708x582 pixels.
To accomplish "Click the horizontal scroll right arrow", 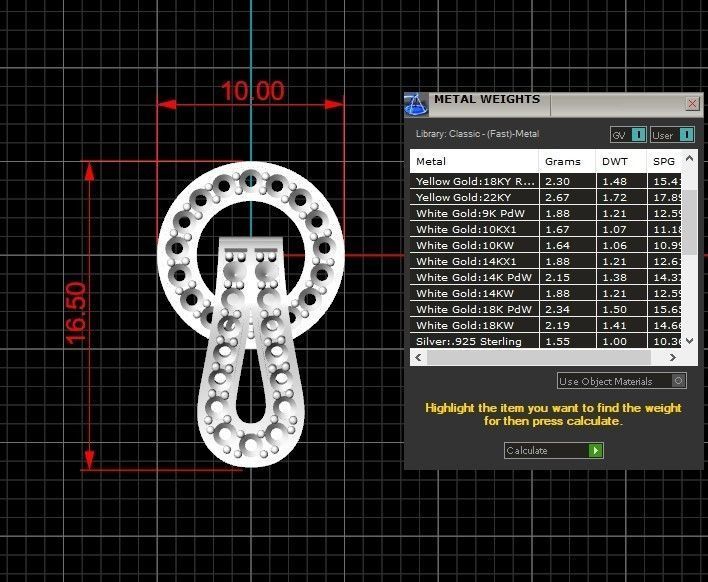I will point(673,358).
